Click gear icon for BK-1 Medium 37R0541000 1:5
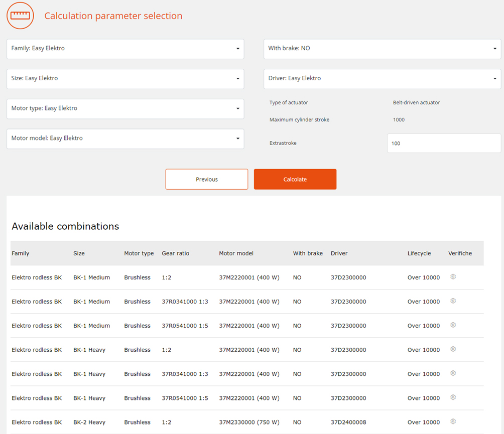The image size is (504, 434). [453, 325]
